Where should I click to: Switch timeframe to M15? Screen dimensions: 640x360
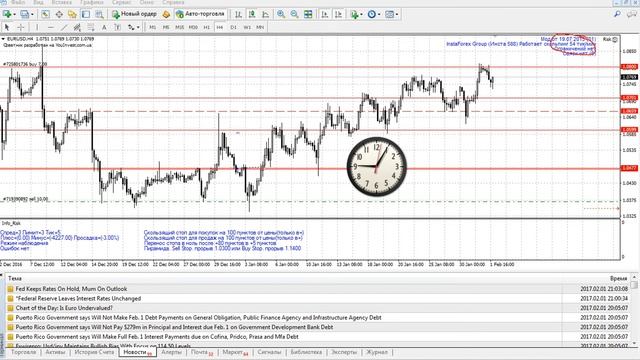pyautogui.click(x=180, y=27)
